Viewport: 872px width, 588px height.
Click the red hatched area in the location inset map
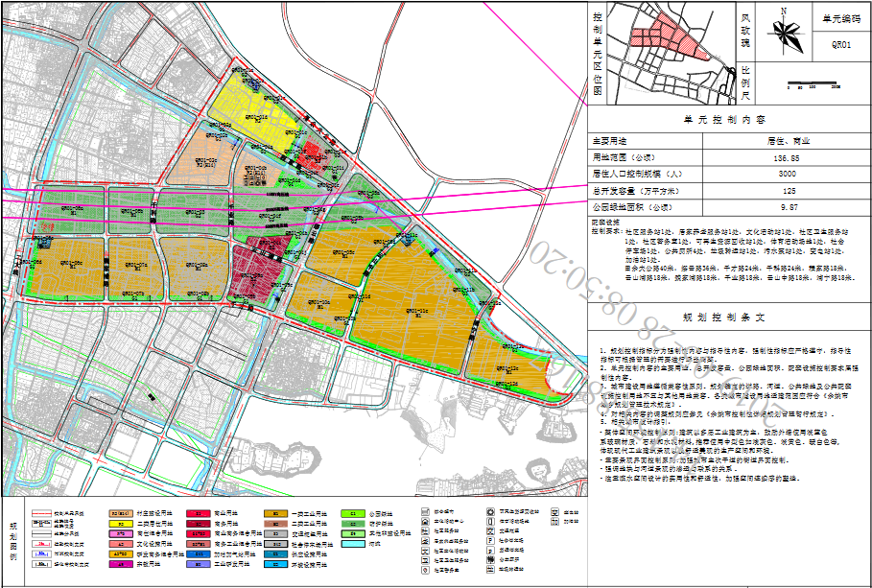point(656,38)
